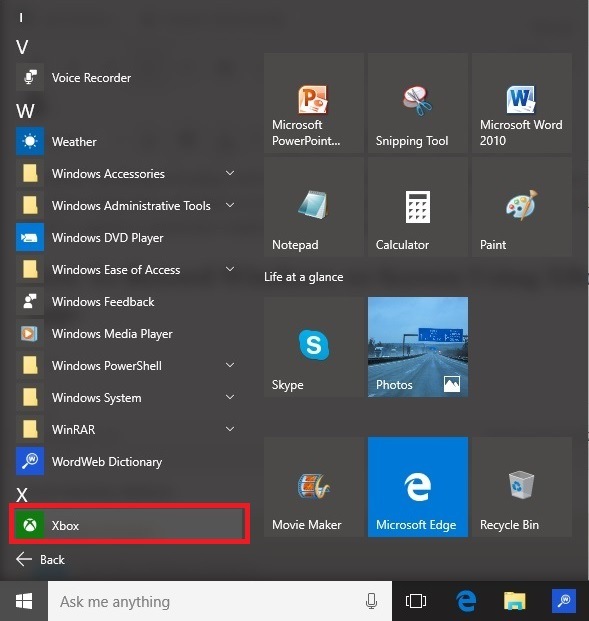
Task: Open the Paint tile
Action: pos(522,207)
